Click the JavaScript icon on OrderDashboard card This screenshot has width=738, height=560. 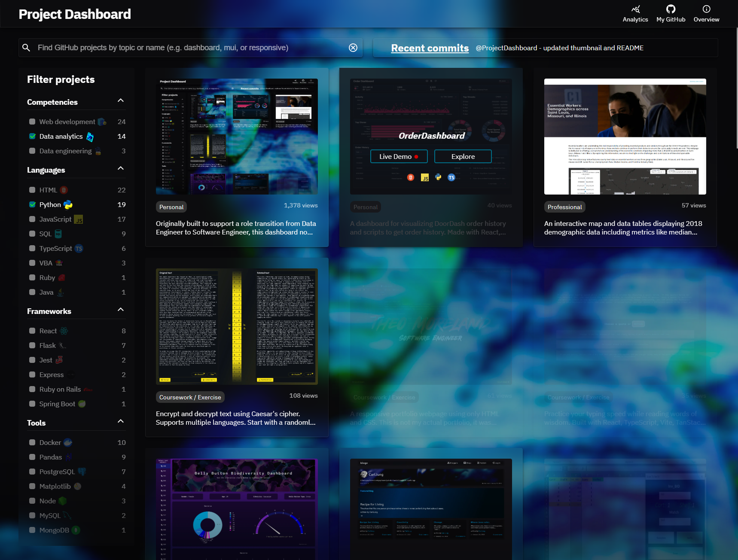[x=425, y=178]
